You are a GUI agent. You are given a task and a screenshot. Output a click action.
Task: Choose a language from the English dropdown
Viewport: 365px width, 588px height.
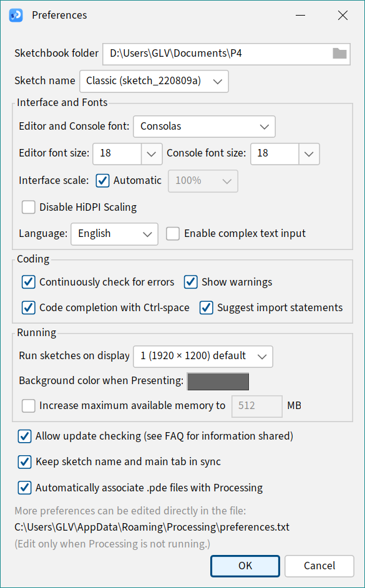(114, 234)
